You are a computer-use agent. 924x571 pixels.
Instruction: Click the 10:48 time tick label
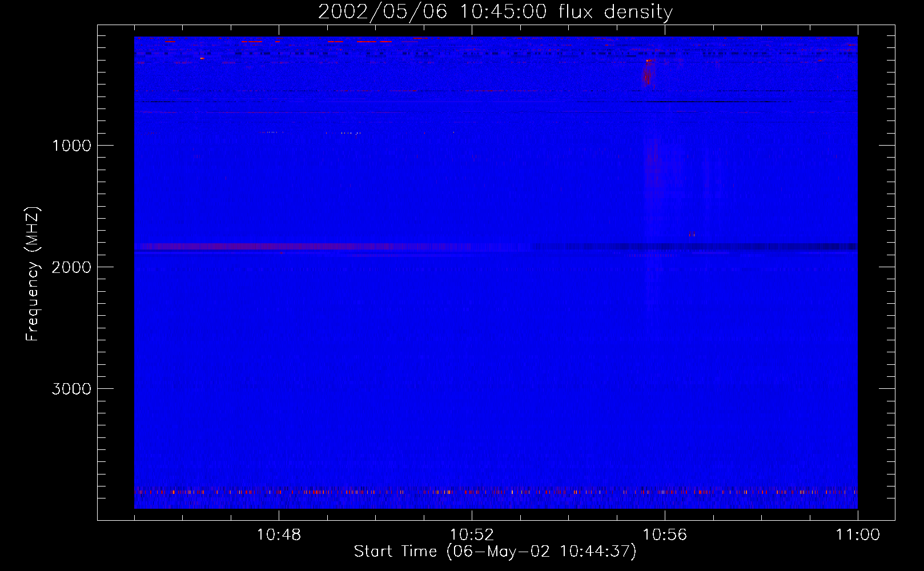click(279, 535)
